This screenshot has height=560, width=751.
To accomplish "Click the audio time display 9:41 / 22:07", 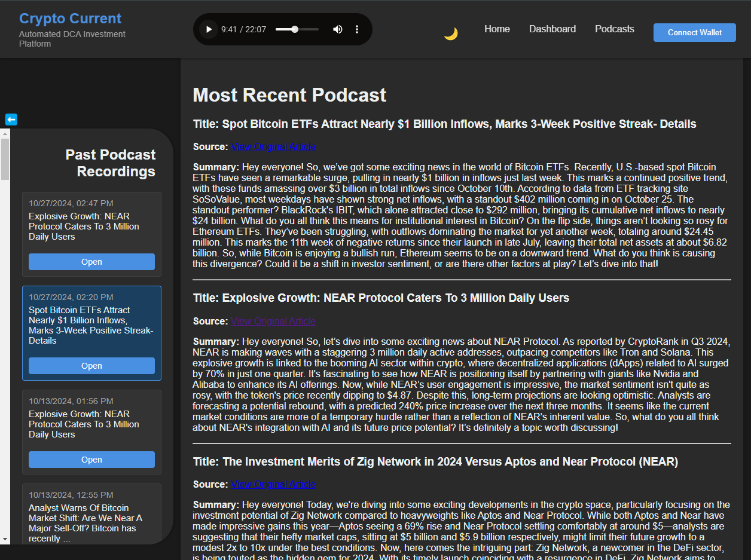I will [243, 29].
